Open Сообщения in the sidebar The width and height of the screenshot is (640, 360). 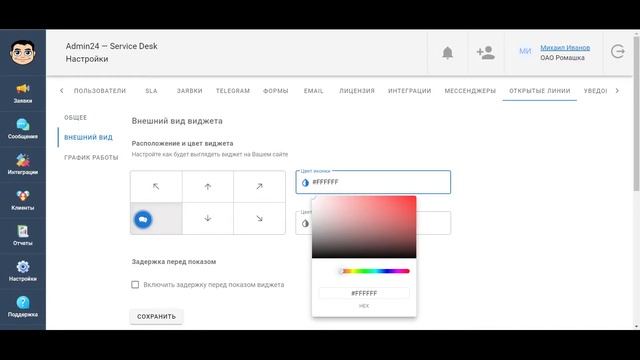(23, 129)
